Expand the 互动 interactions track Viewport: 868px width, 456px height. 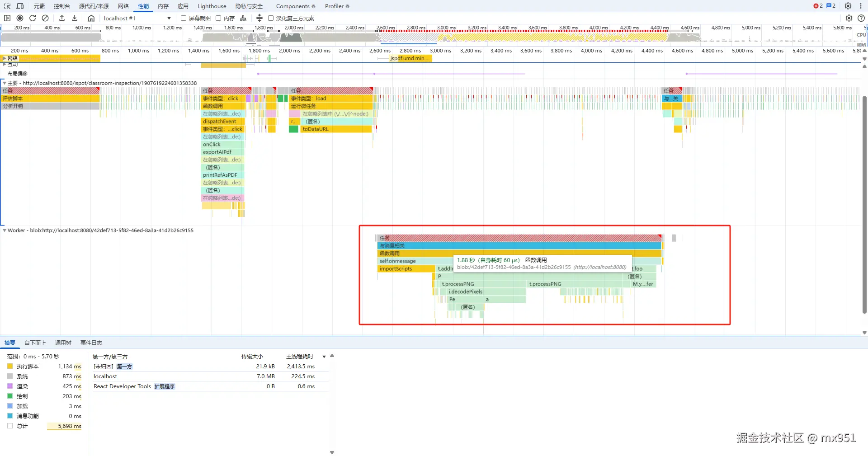coord(5,65)
